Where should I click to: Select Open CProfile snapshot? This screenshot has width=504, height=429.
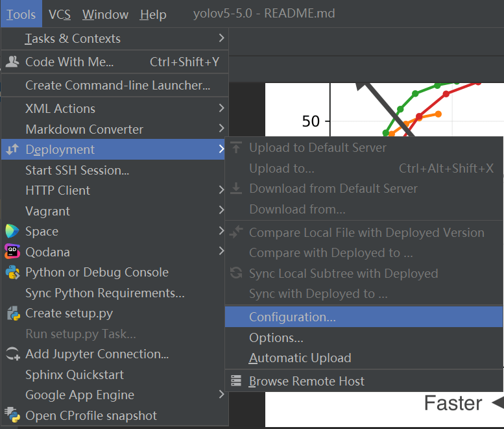pos(115,415)
